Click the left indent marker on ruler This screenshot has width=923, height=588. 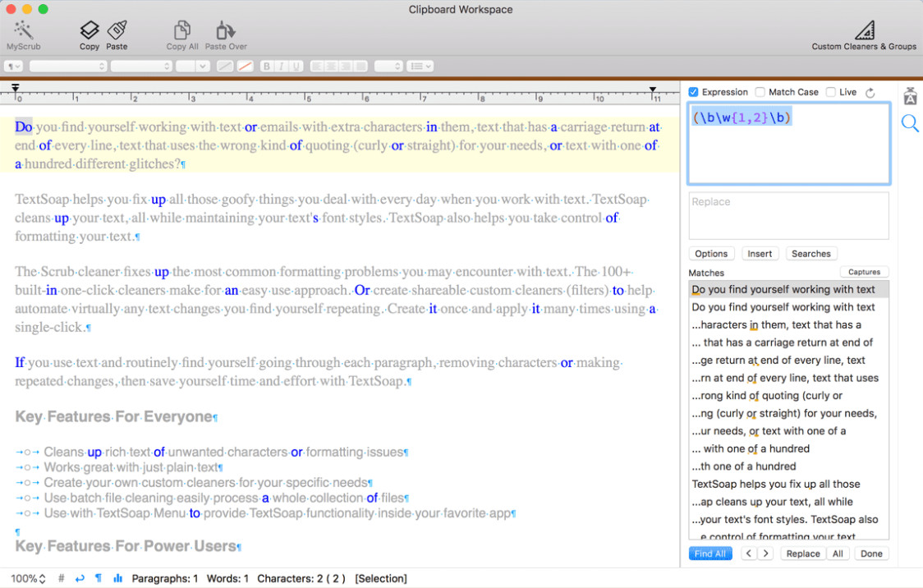click(16, 89)
